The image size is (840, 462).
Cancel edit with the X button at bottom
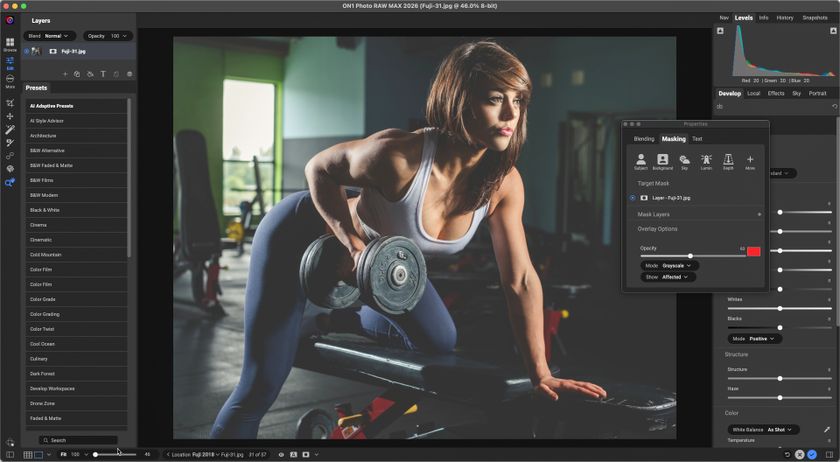pos(799,454)
